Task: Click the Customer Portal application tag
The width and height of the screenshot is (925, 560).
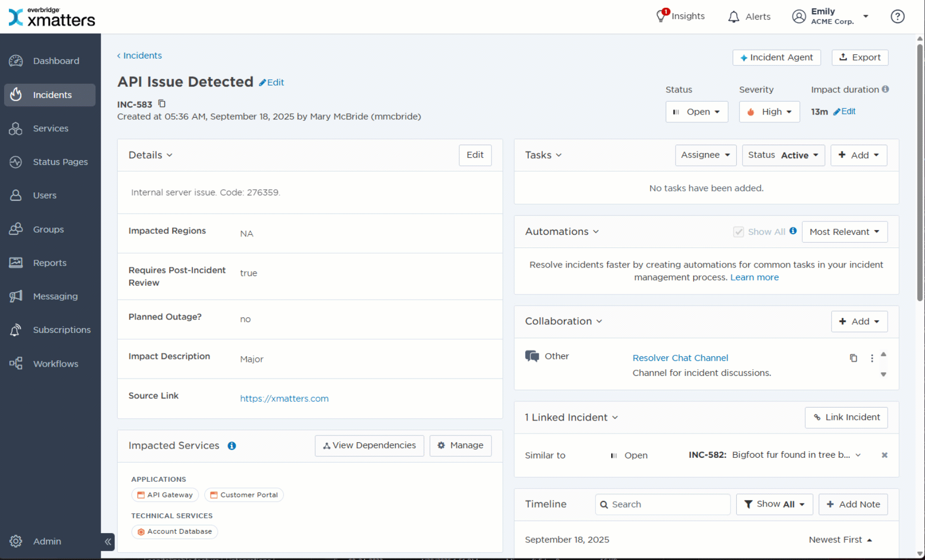Action: [x=244, y=495]
